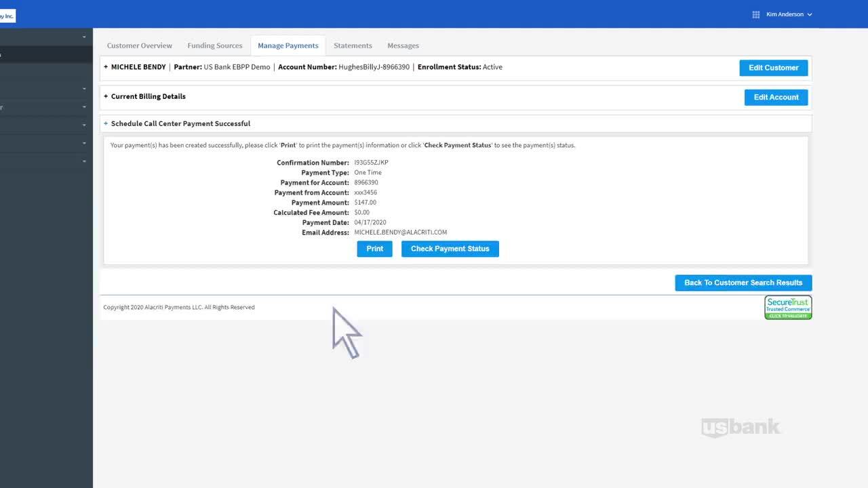Expand the bottommost sidebar menu chevron
Viewport: 868px width, 488px height.
(84, 161)
